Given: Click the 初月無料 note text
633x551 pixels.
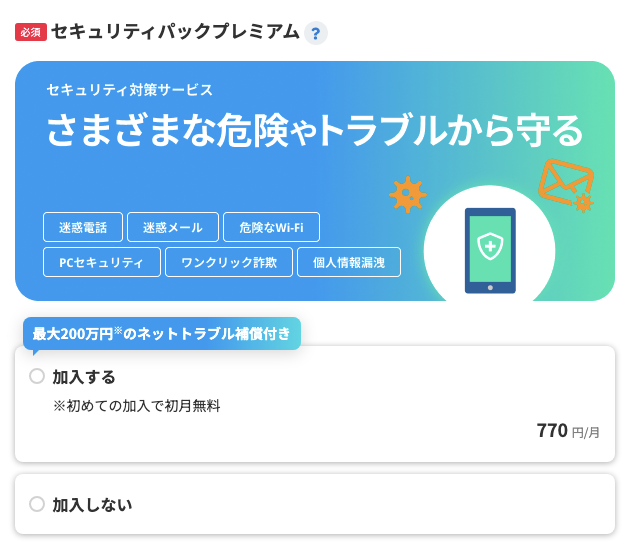Looking at the screenshot, I should pos(136,406).
